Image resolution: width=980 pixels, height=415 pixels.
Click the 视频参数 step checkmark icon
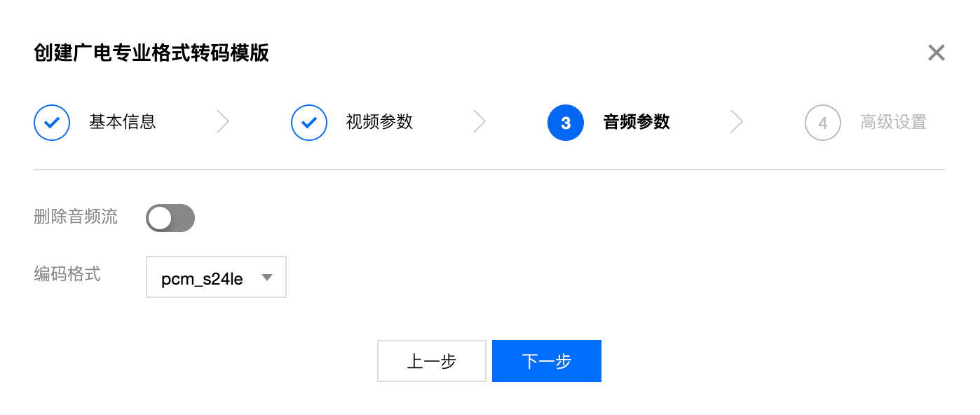309,123
